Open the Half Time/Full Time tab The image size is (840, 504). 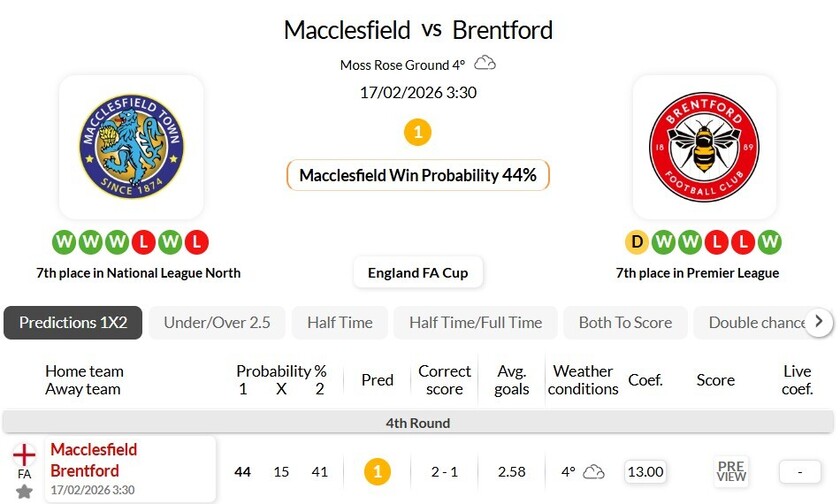(475, 323)
